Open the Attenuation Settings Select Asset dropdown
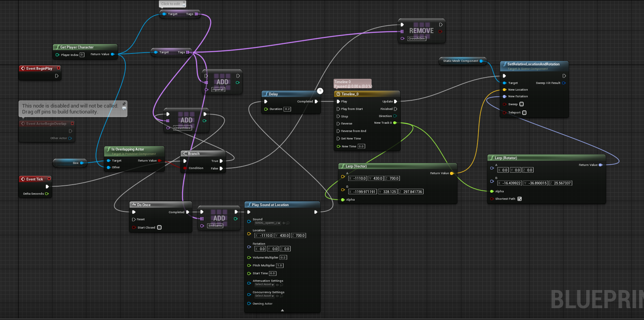Screen dimensions: 644x320 click(264, 285)
